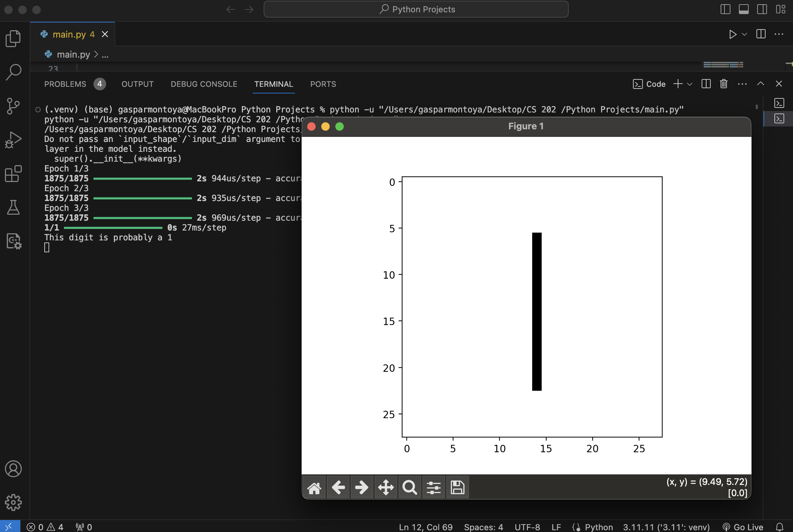Open Run and Debug view
793x532 pixels.
tap(13, 140)
